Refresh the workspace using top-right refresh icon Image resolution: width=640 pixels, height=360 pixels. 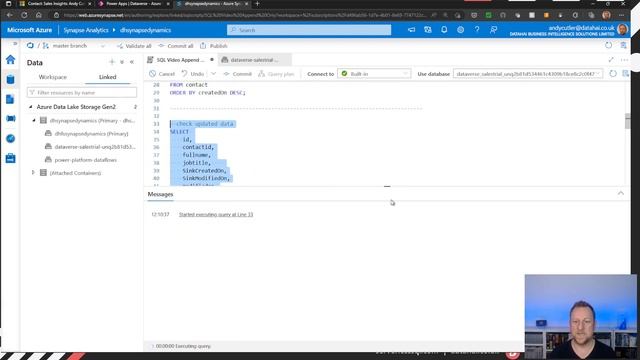pos(609,45)
